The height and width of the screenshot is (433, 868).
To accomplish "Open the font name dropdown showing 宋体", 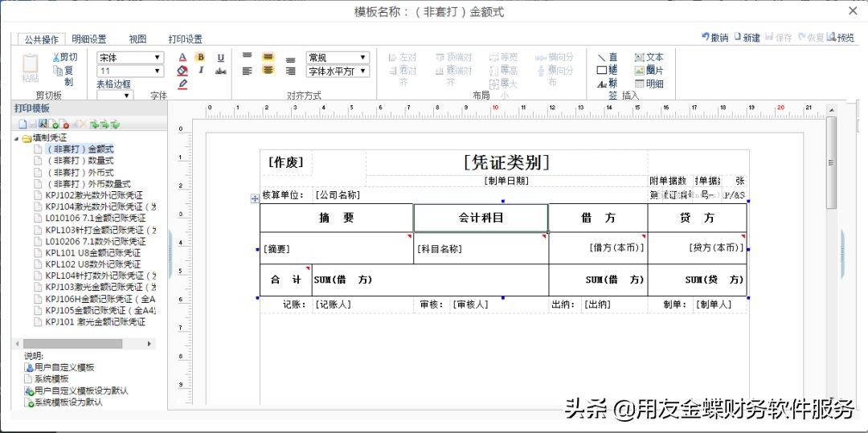I will 130,58.
